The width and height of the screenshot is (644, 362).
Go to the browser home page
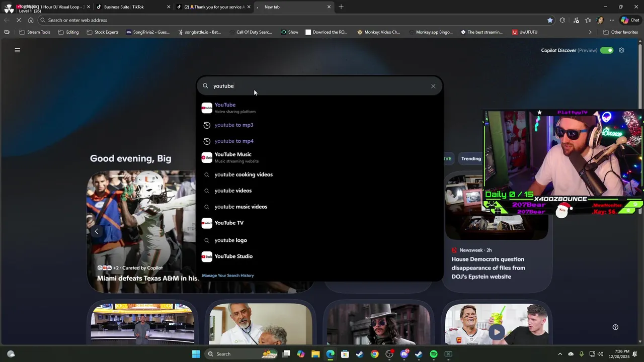click(x=31, y=20)
